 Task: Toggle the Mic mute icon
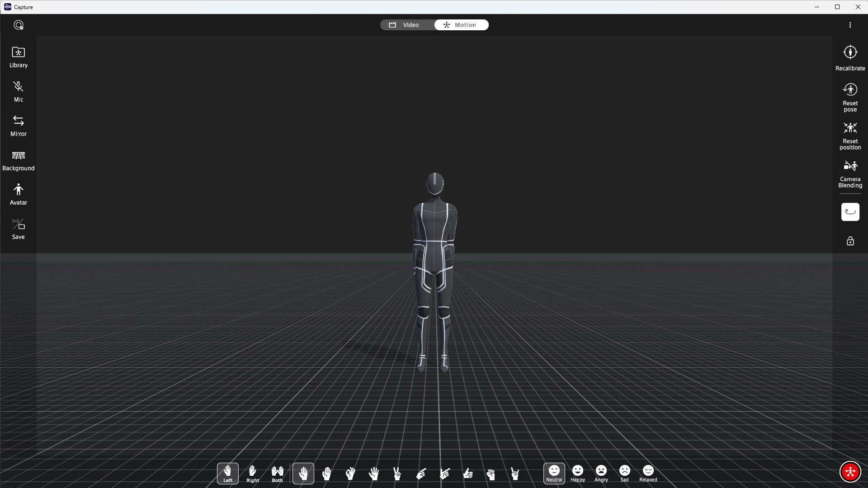coord(18,91)
